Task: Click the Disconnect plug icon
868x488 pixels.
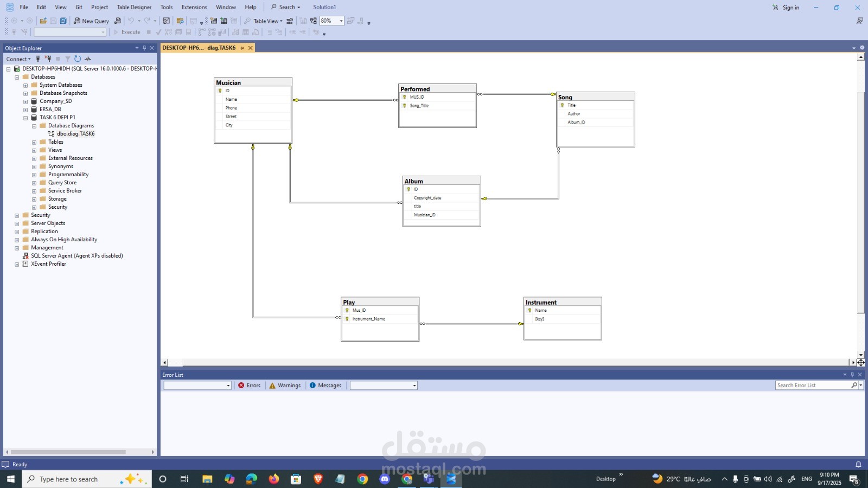Action: click(48, 59)
